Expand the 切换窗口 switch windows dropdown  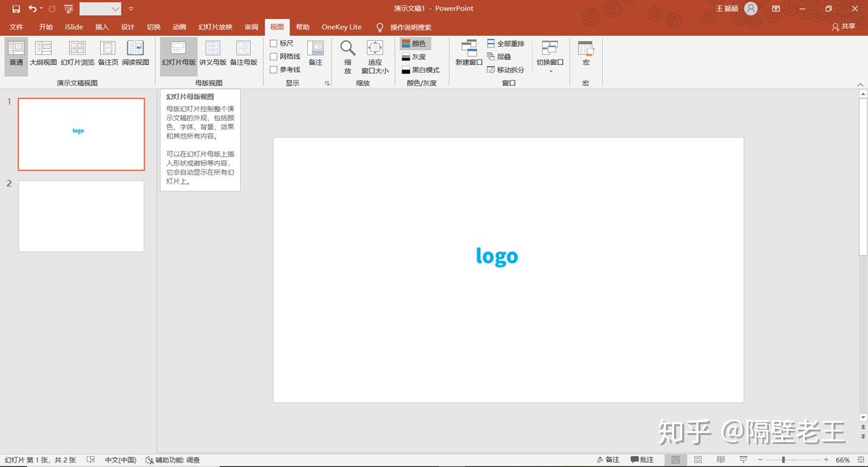(550, 57)
